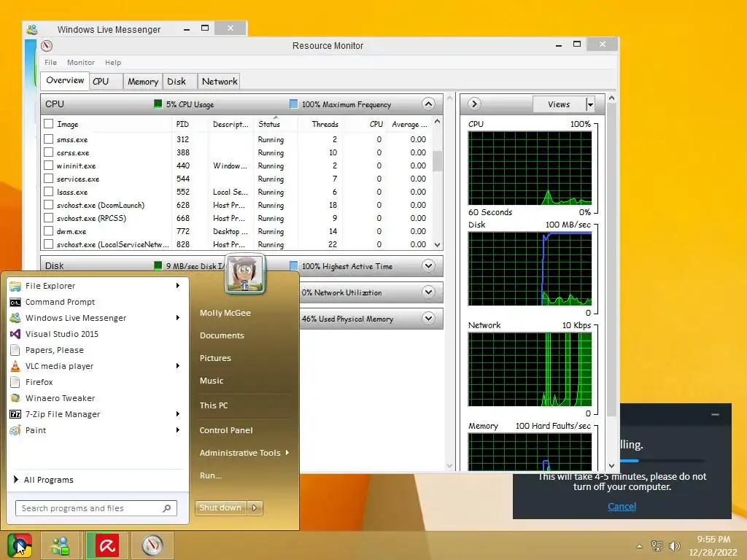Click the search magnifier icon in the Start menu

coord(167,508)
